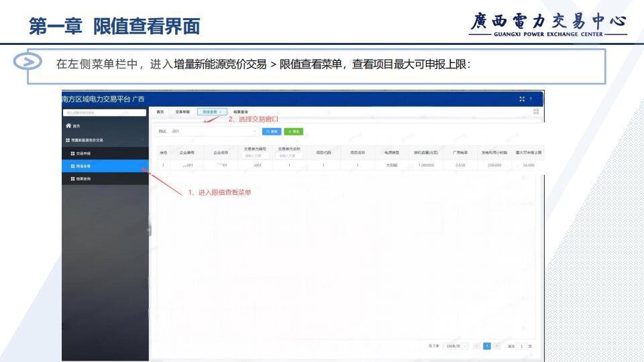
Task: Click the fullscreen icon in top header
Action: coord(522,99)
